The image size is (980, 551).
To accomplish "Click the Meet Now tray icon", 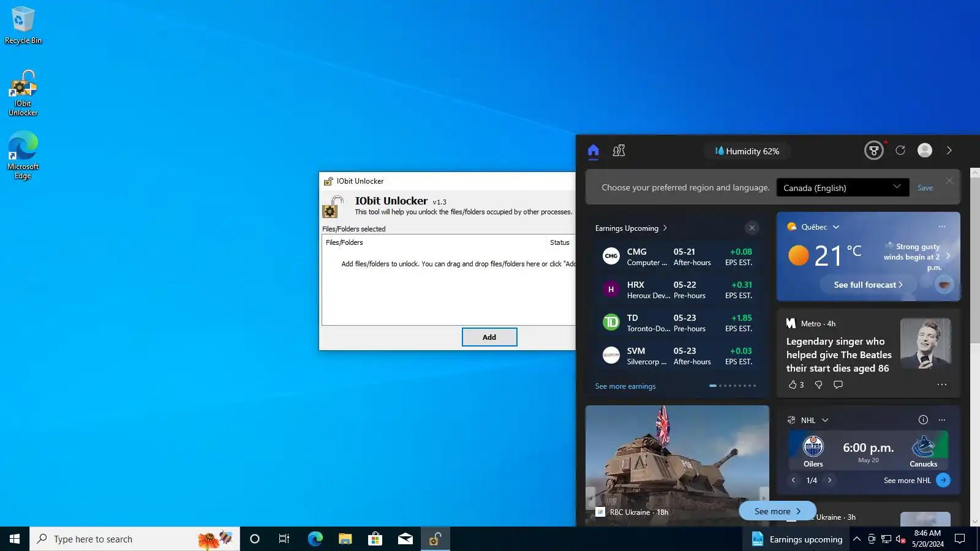I will (x=872, y=539).
